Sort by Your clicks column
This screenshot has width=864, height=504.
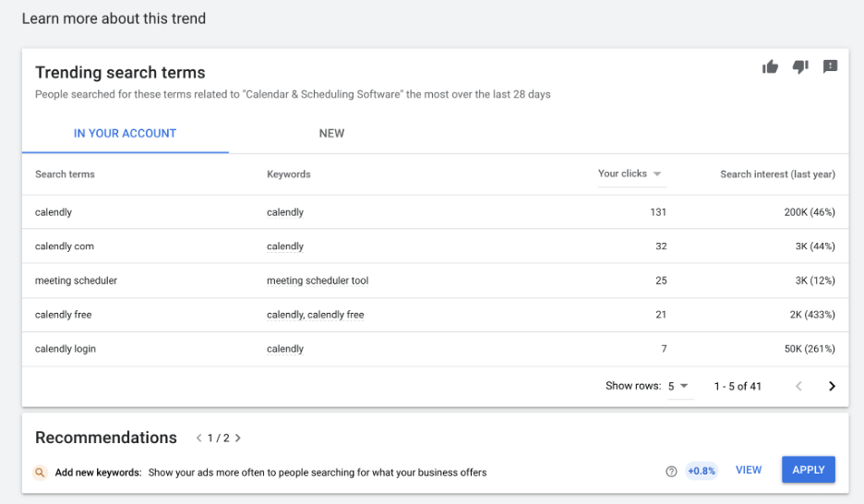click(631, 174)
